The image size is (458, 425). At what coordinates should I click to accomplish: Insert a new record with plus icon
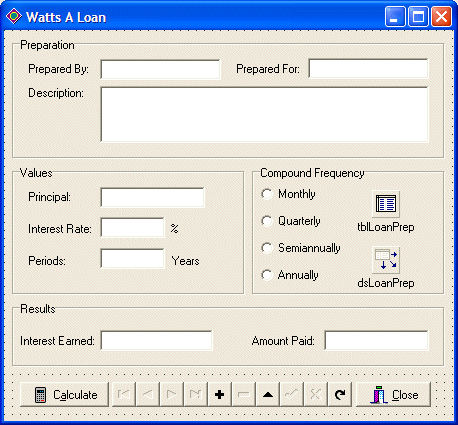pos(220,395)
